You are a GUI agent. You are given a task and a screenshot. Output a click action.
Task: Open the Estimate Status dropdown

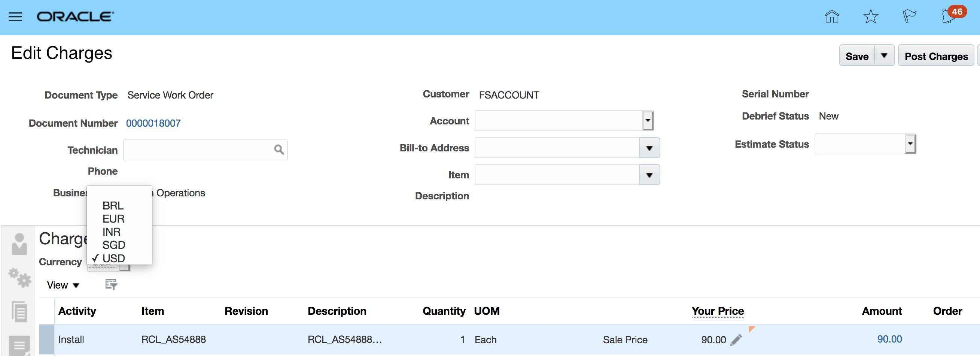tap(910, 144)
